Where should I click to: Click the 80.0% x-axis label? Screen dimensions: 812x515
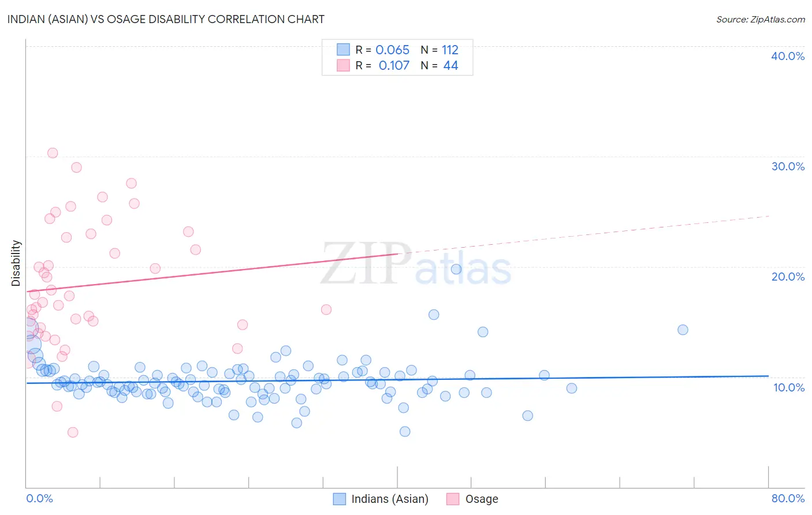pos(788,498)
